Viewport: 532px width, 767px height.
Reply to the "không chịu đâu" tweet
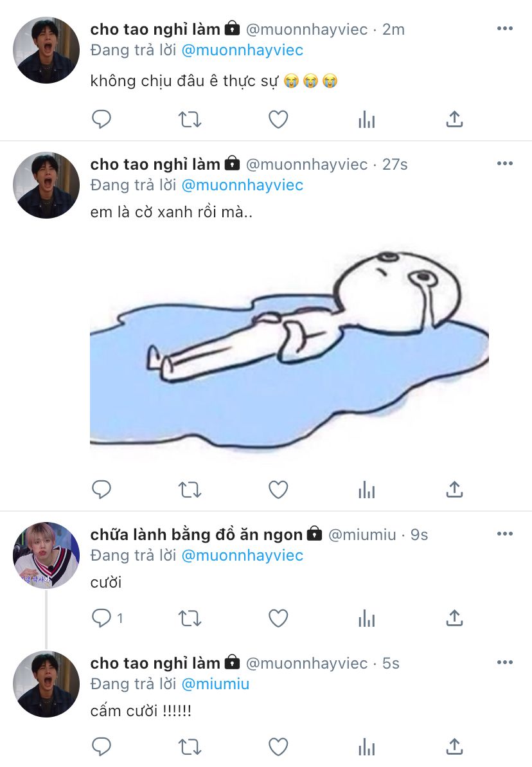[102, 120]
